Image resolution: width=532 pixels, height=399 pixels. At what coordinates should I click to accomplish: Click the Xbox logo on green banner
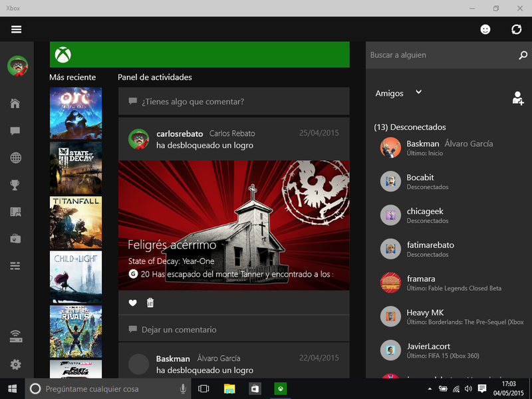[x=63, y=55]
